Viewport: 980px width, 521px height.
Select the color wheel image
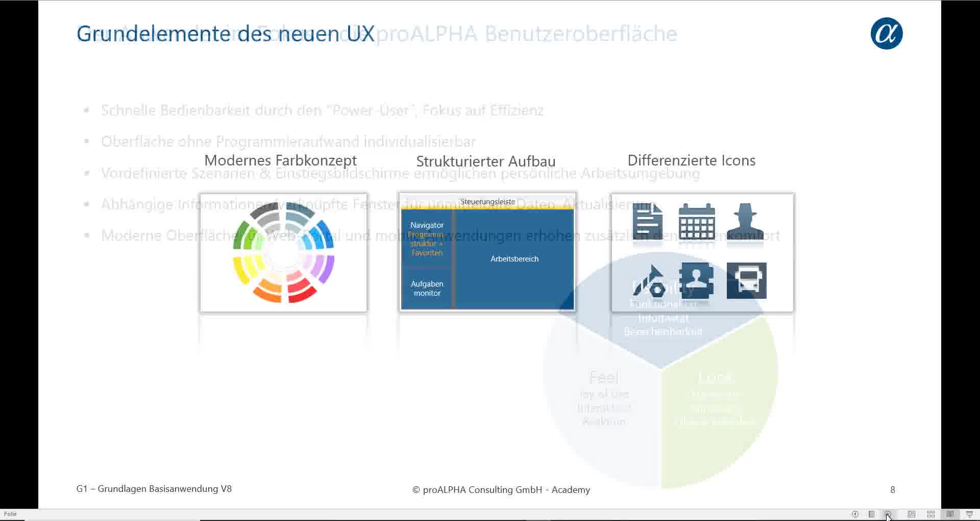283,252
